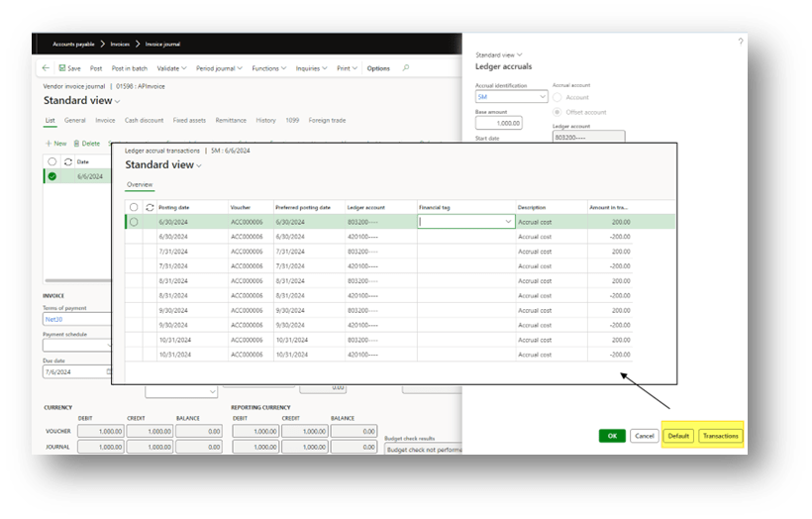Click the Save disk icon
The image size is (812, 519).
pyautogui.click(x=62, y=68)
